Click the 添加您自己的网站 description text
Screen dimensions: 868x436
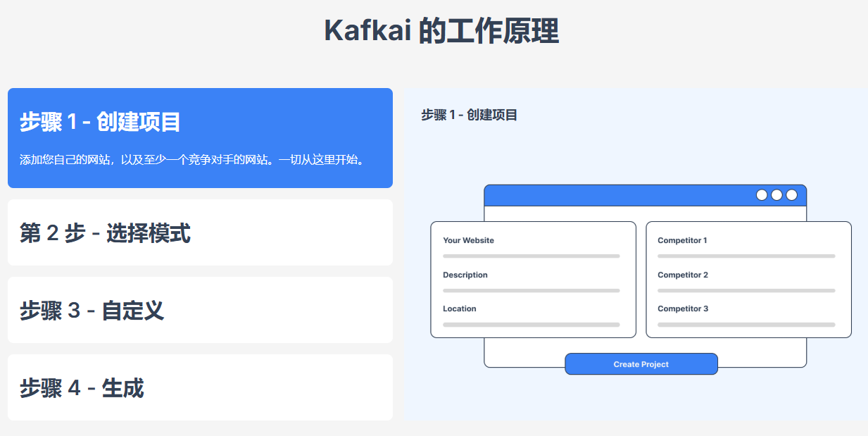tap(193, 160)
